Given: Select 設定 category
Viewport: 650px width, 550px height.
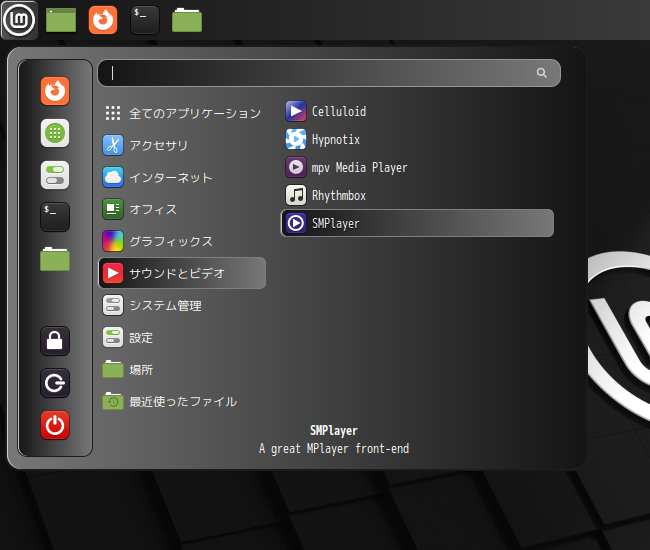Looking at the screenshot, I should click(x=182, y=337).
